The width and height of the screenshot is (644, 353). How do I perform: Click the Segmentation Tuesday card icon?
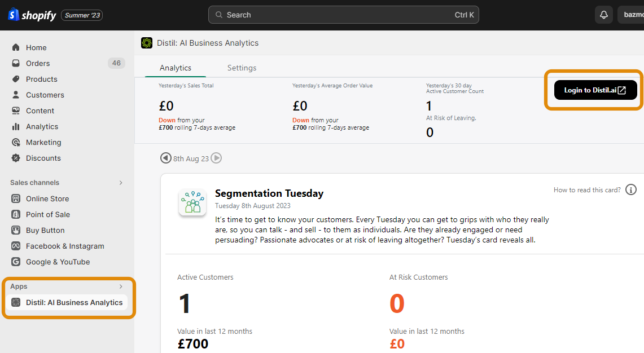[x=192, y=202]
